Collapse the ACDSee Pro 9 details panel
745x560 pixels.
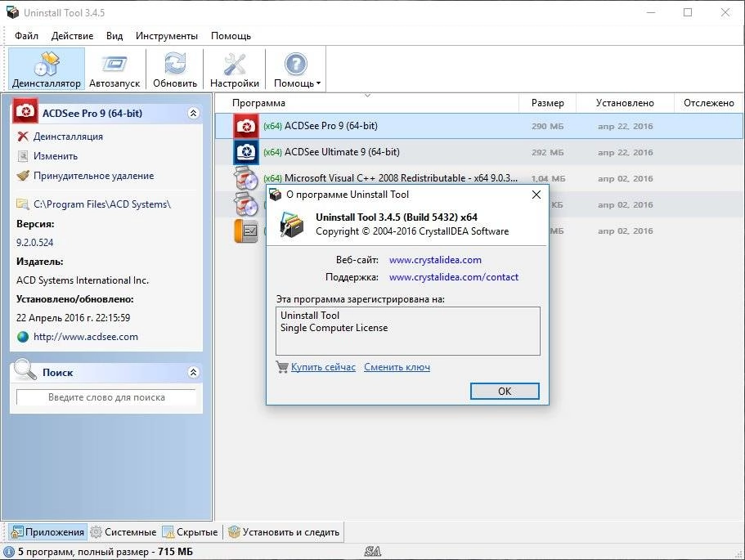coord(193,113)
